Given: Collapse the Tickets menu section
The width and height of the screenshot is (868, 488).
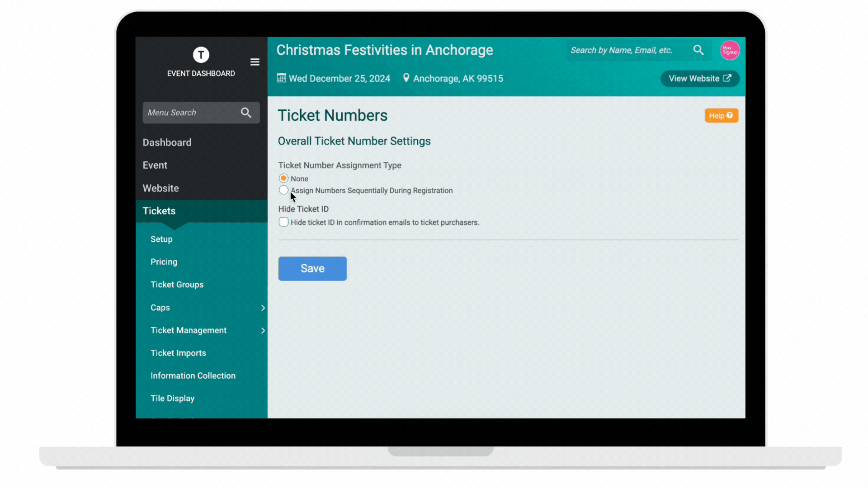Looking at the screenshot, I should pyautogui.click(x=159, y=211).
